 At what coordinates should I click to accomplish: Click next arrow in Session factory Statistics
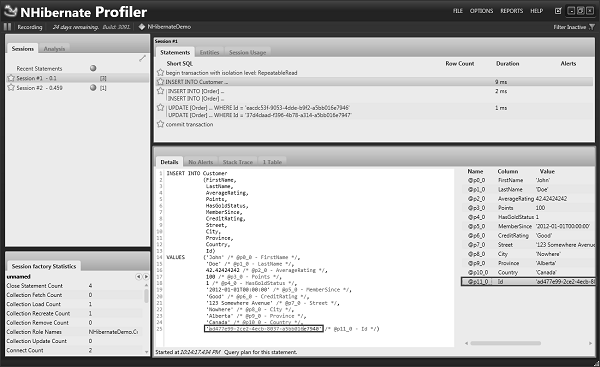pyautogui.click(x=146, y=276)
